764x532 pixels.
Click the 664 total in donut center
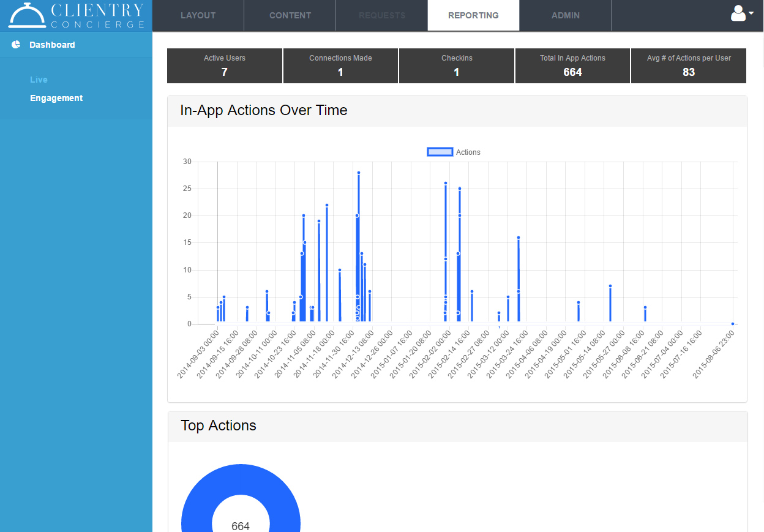point(241,526)
